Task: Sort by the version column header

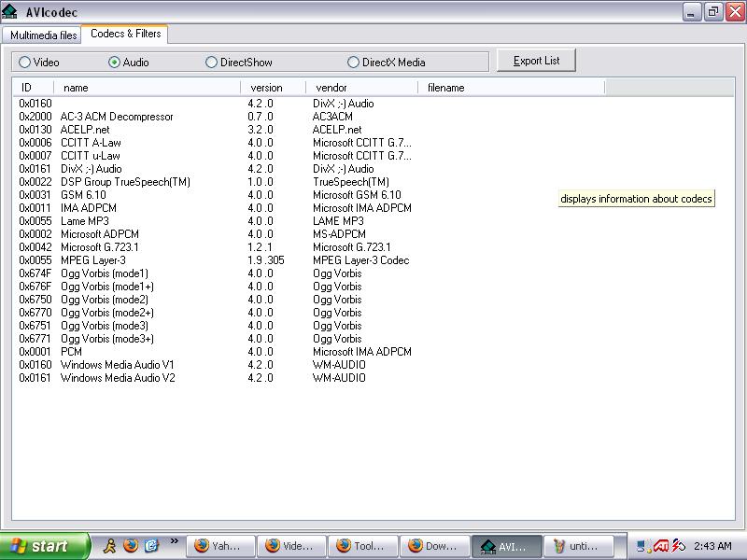Action: click(273, 88)
